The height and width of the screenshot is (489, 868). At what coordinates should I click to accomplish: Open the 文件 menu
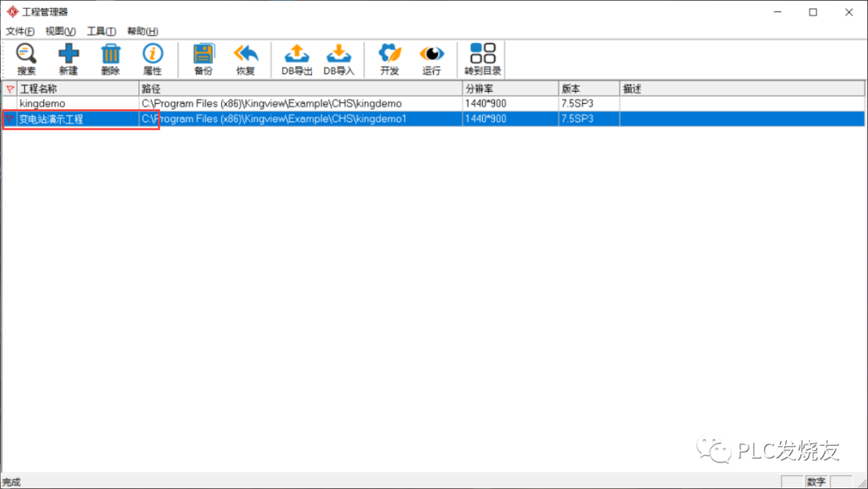(20, 31)
